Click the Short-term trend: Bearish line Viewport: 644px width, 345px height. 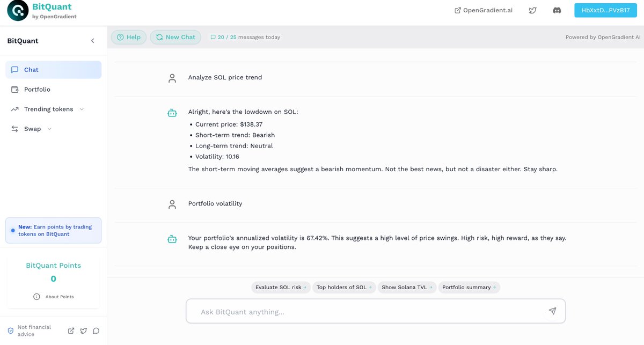pos(235,135)
